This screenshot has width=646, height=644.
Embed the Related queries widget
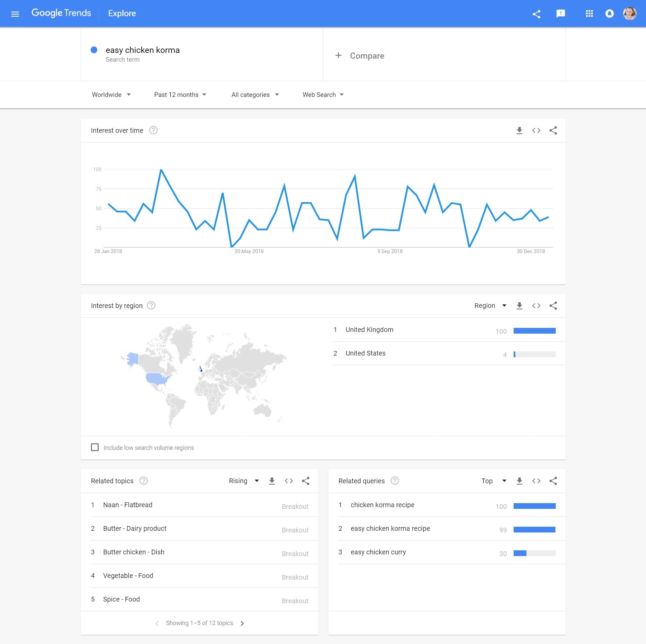[x=536, y=481]
